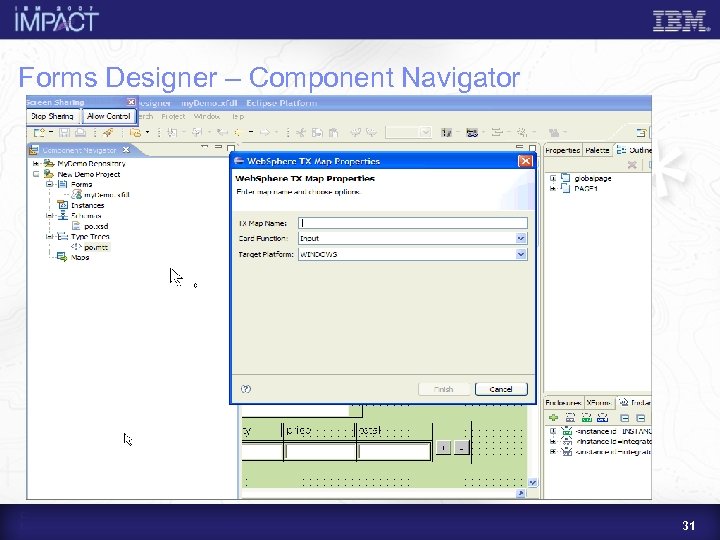Click the orange wizard toolbar icon
The image size is (720, 540).
(108, 133)
